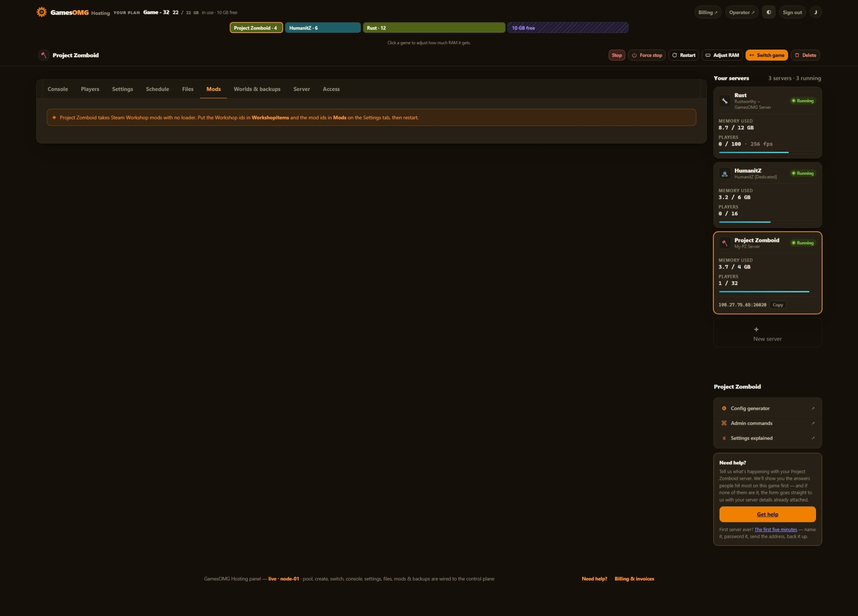The height and width of the screenshot is (616, 858).
Task: Click the swap arrows icon on Switch game
Action: pos(752,55)
